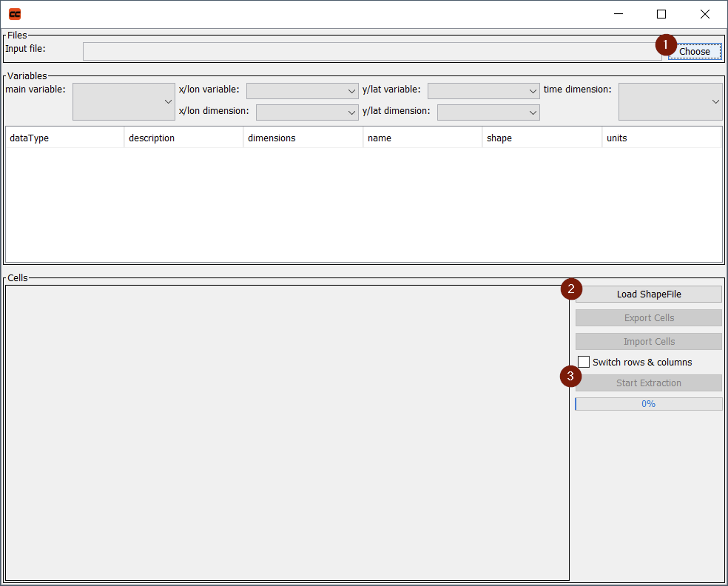Maximize the application window
Screen dimensions: 728x586
(x=661, y=14)
